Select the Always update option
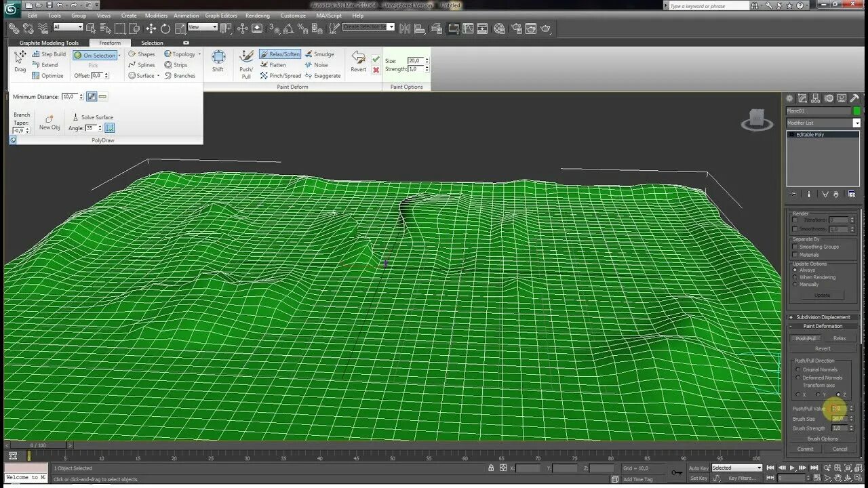The image size is (868, 488). pos(795,270)
